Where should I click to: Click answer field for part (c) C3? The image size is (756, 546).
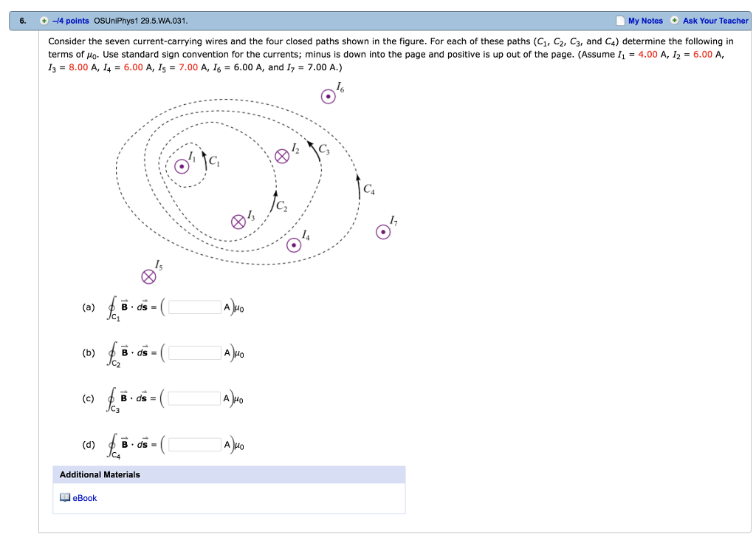coord(194,398)
